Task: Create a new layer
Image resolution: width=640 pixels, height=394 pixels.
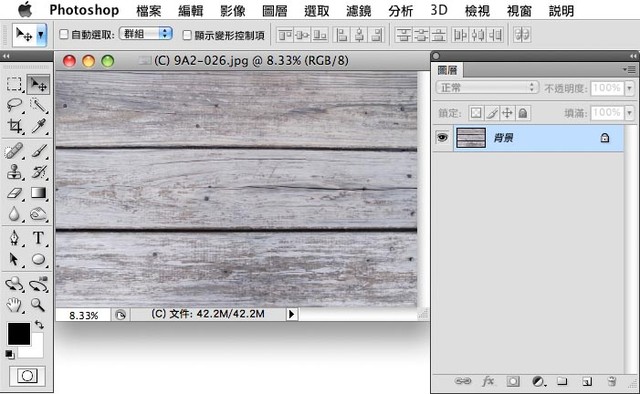Action: pyautogui.click(x=587, y=381)
